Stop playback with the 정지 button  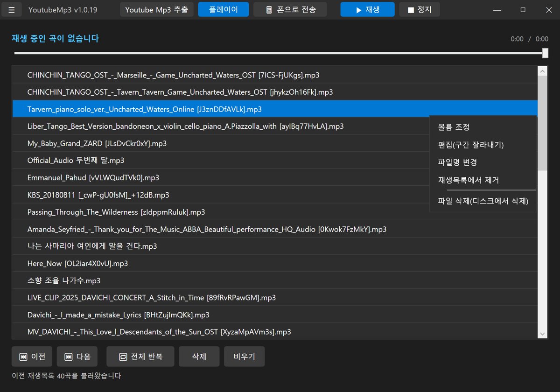click(x=420, y=9)
